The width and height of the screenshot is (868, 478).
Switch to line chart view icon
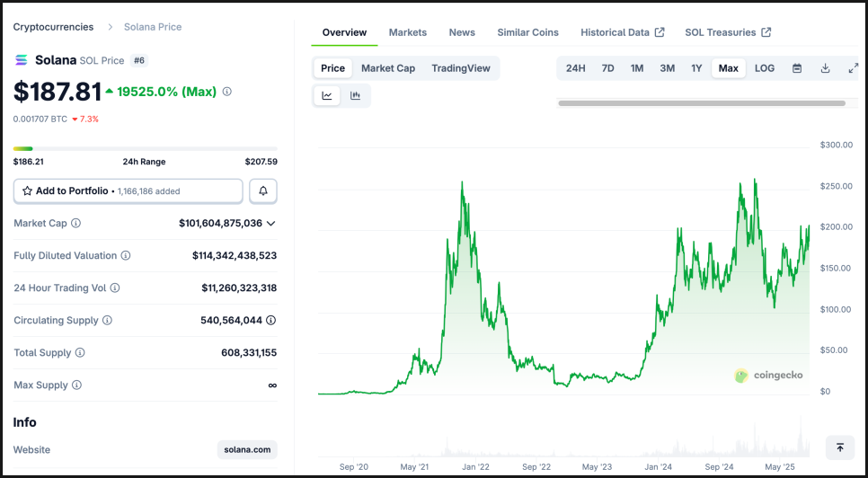pyautogui.click(x=327, y=96)
